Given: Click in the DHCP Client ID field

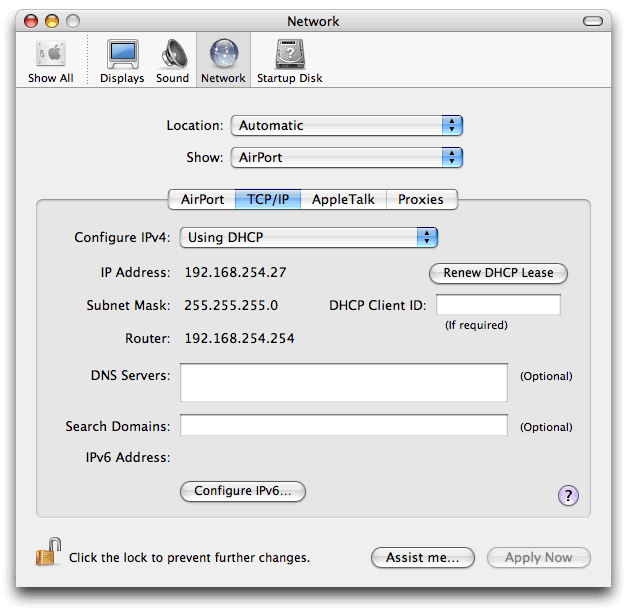Looking at the screenshot, I should (x=498, y=305).
